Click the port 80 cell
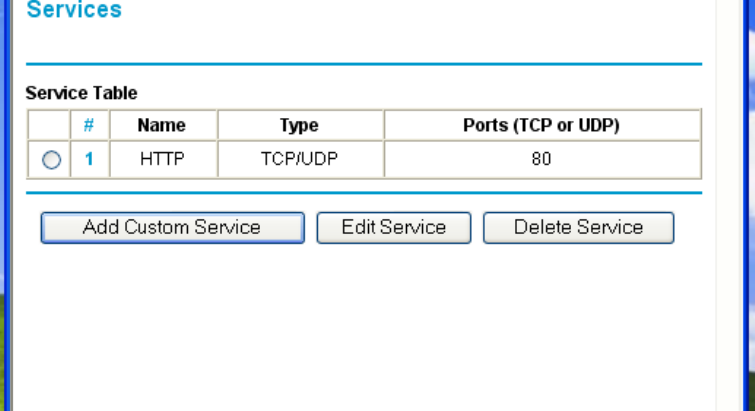The width and height of the screenshot is (755, 411). click(x=541, y=158)
